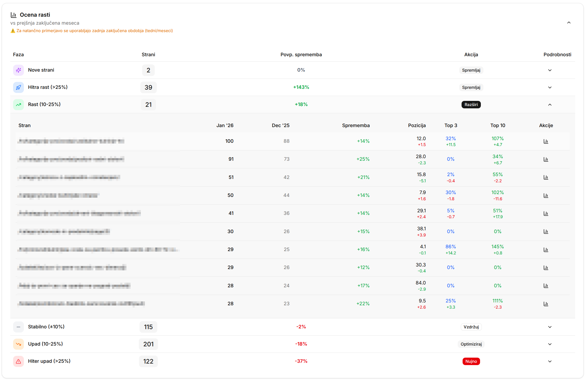Image resolution: width=588 pixels, height=381 pixels.
Task: Expand the Stabilno (±10%) row
Action: (x=550, y=327)
